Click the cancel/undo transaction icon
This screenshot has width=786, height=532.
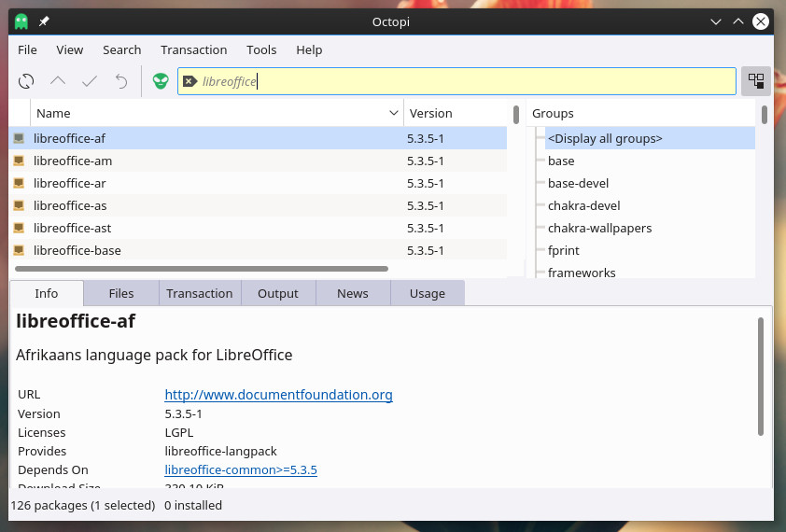click(x=121, y=81)
